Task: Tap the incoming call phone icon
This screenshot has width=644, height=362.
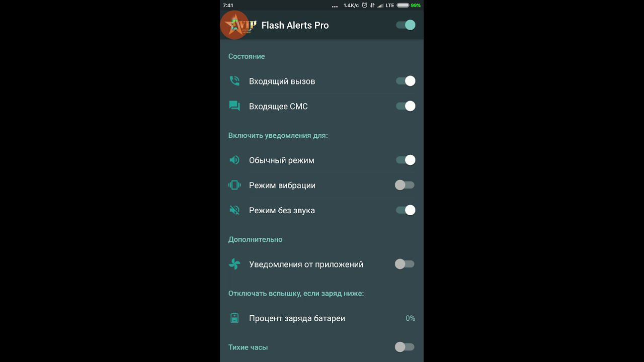Action: 234,81
